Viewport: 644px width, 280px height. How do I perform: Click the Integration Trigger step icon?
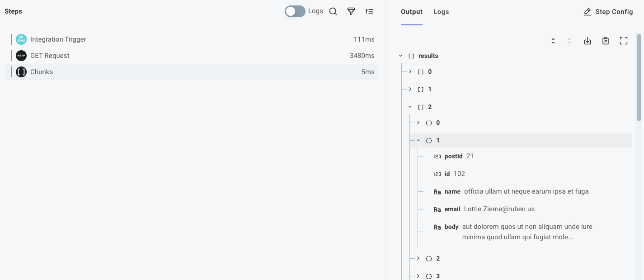(21, 39)
